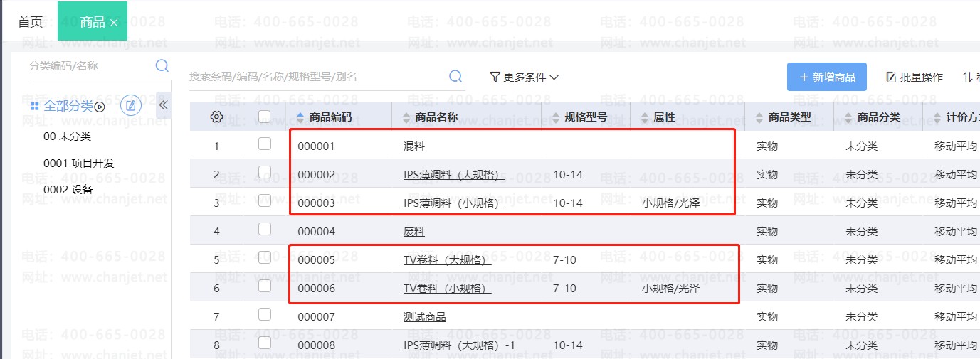Focus the product search input field
Image resolution: width=980 pixels, height=359 pixels.
coord(317,77)
